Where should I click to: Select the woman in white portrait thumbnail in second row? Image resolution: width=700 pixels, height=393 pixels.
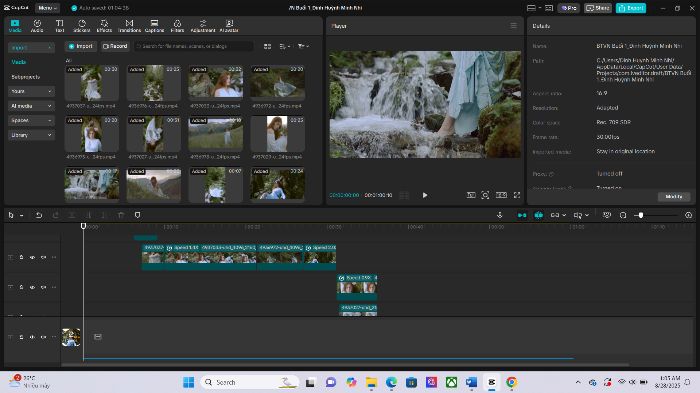(277, 134)
